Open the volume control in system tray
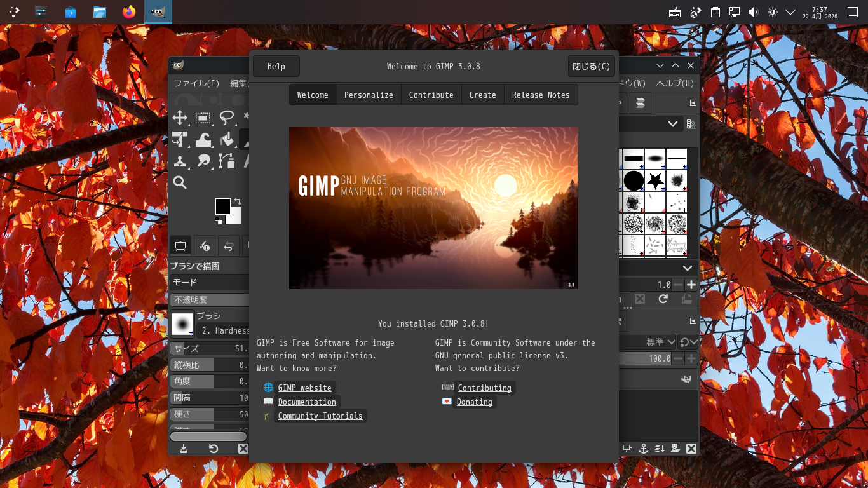This screenshot has width=868, height=488. tap(753, 12)
